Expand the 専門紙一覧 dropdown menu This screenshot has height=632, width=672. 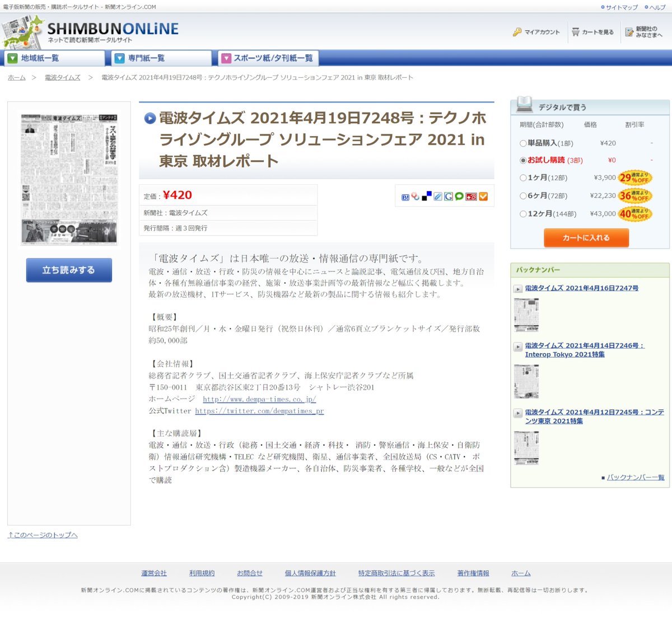161,58
